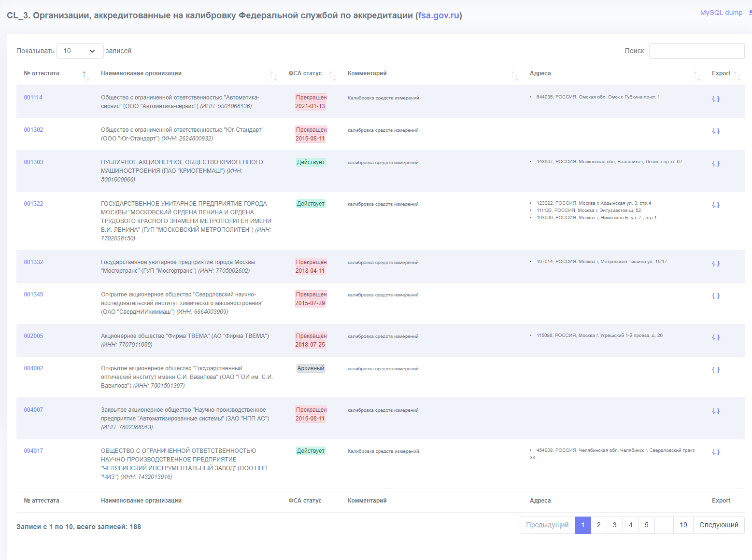The image size is (752, 560).
Task: Open JSON export for record 004017
Action: pyautogui.click(x=715, y=452)
